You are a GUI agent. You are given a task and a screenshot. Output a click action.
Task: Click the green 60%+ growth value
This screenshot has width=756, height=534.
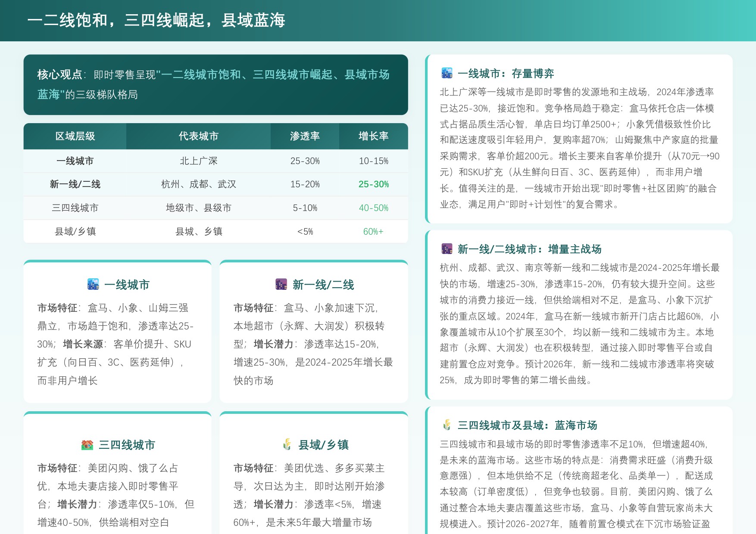click(x=373, y=231)
